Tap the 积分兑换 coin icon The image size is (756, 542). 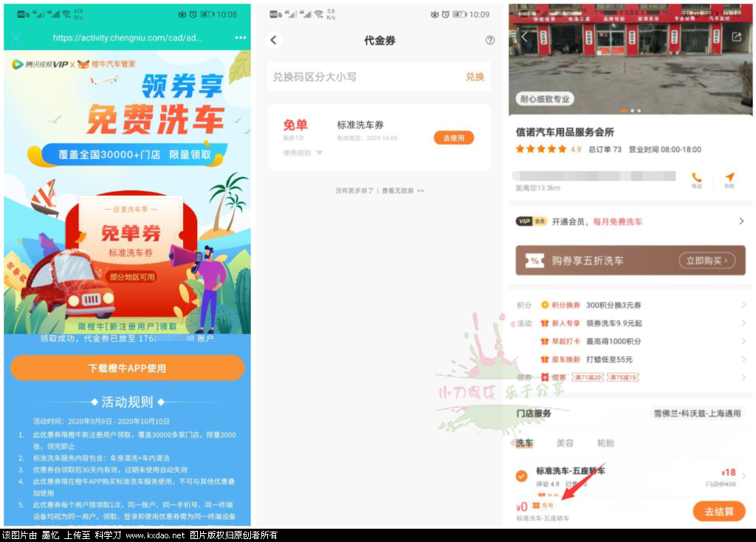pyautogui.click(x=545, y=305)
